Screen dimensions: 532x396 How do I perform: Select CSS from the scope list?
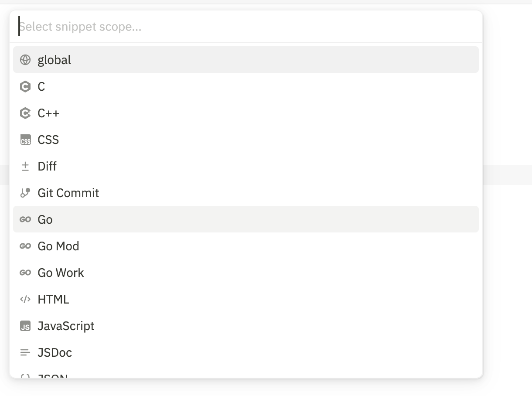click(x=48, y=140)
